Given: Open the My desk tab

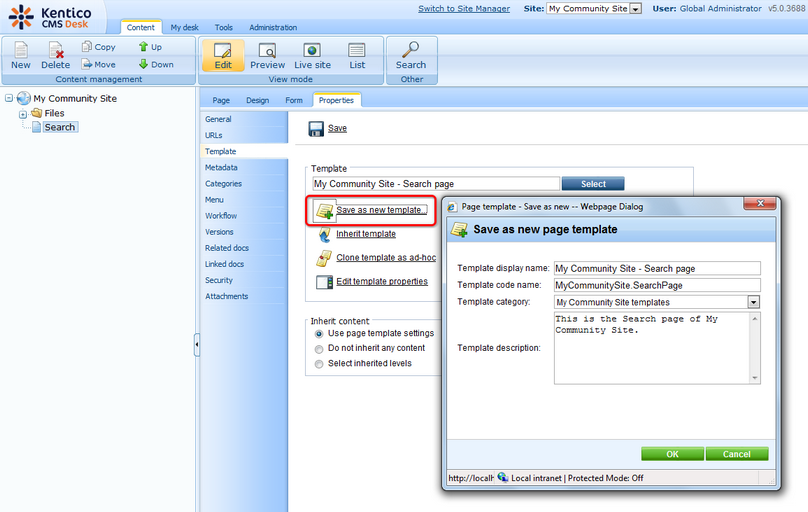Looking at the screenshot, I should point(184,27).
